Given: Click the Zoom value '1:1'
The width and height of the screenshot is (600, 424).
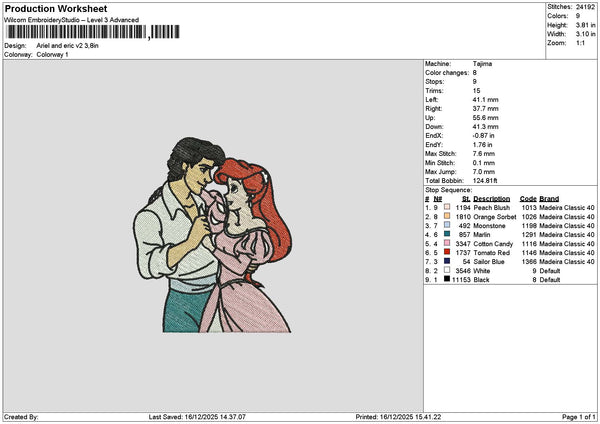Looking at the screenshot, I should [x=580, y=43].
